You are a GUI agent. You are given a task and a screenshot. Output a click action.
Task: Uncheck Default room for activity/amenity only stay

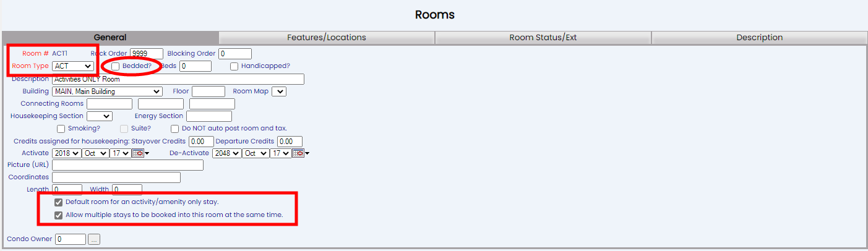tap(58, 202)
